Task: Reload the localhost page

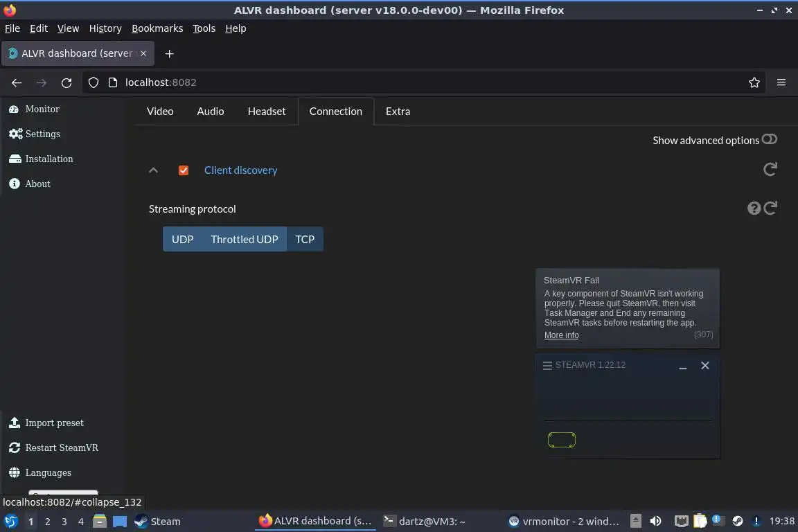Action: (x=66, y=82)
